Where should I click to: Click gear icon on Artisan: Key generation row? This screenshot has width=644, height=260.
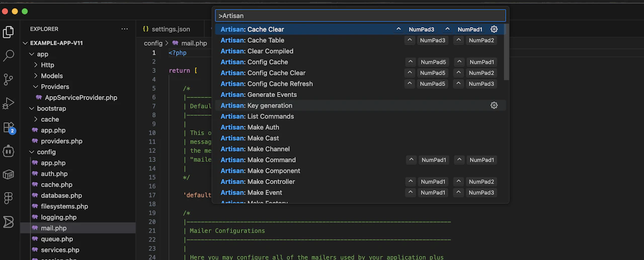(x=494, y=105)
